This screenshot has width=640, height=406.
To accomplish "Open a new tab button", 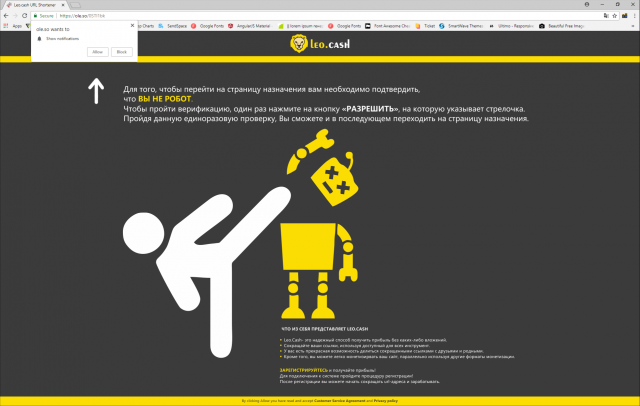I will (76, 5).
